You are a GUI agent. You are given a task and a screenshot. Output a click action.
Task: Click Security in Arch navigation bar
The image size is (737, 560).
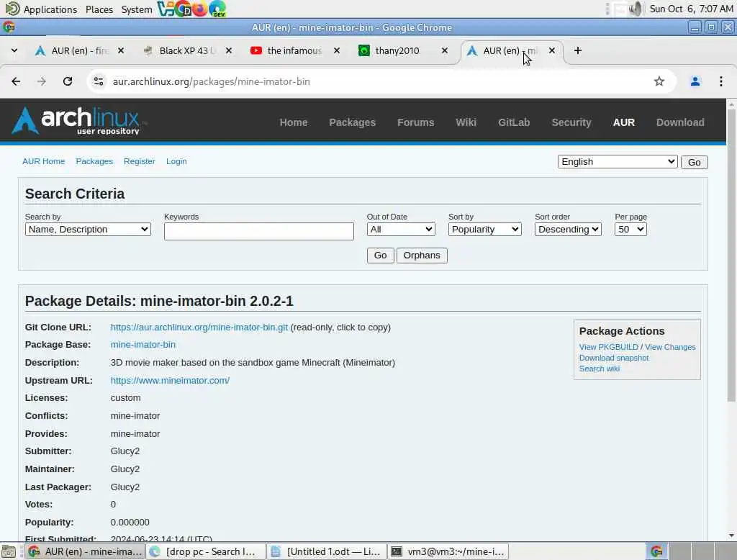click(x=571, y=122)
